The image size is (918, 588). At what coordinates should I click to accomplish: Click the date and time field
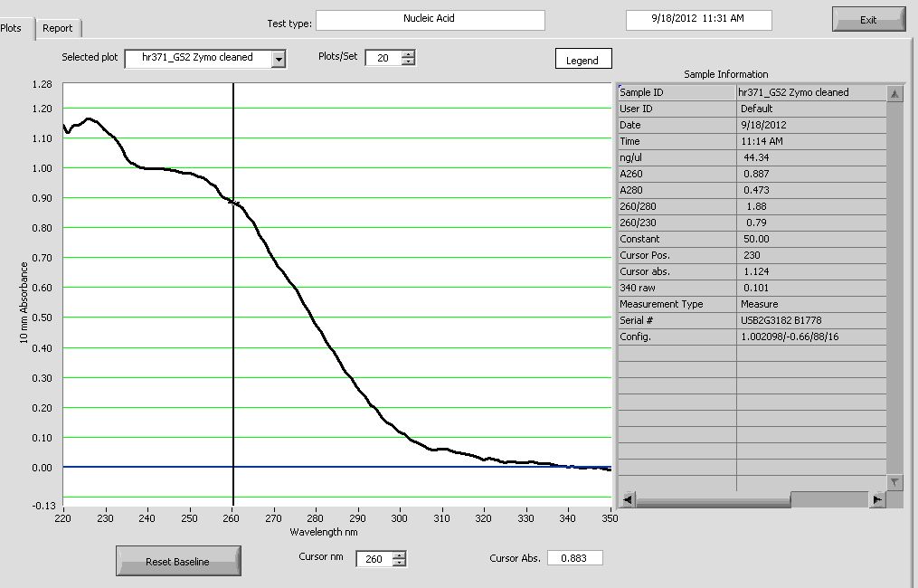(x=698, y=19)
